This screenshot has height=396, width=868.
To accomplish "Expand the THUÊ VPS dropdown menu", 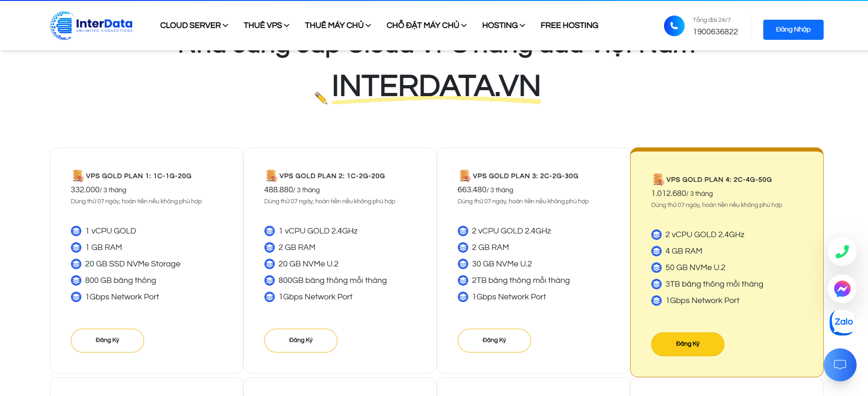I will (x=266, y=25).
